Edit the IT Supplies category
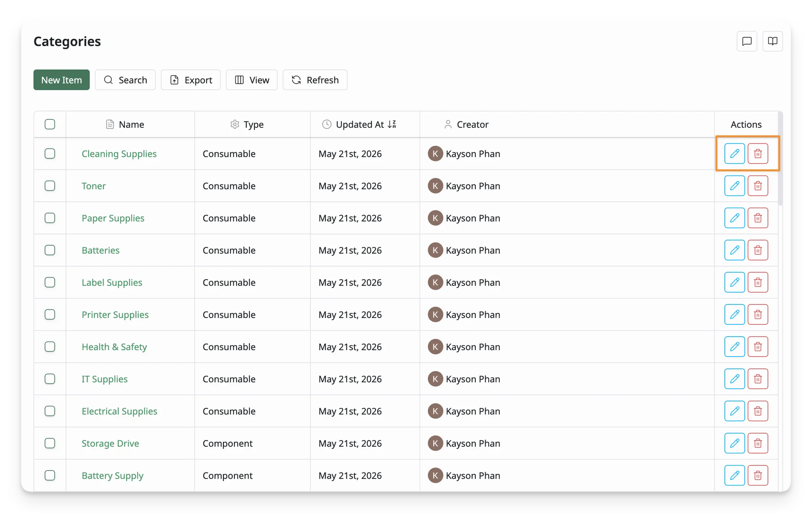The image size is (812, 513). tap(734, 379)
